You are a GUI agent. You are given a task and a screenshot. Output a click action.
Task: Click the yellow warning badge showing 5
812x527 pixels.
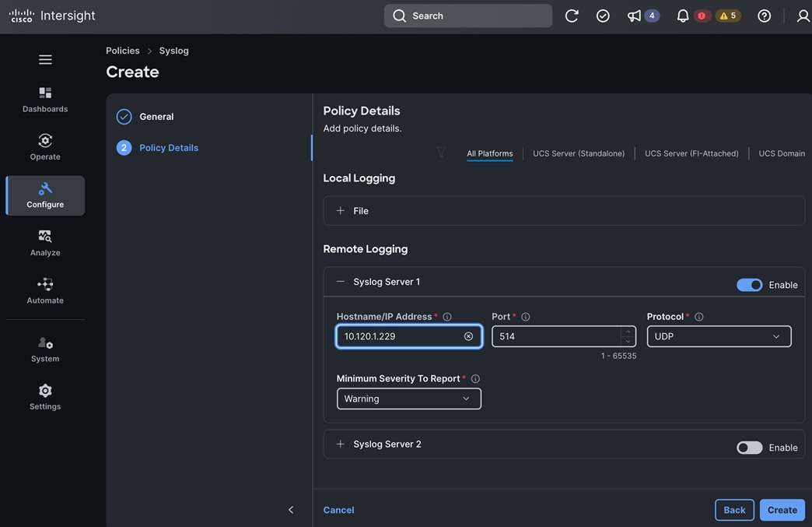coord(728,16)
